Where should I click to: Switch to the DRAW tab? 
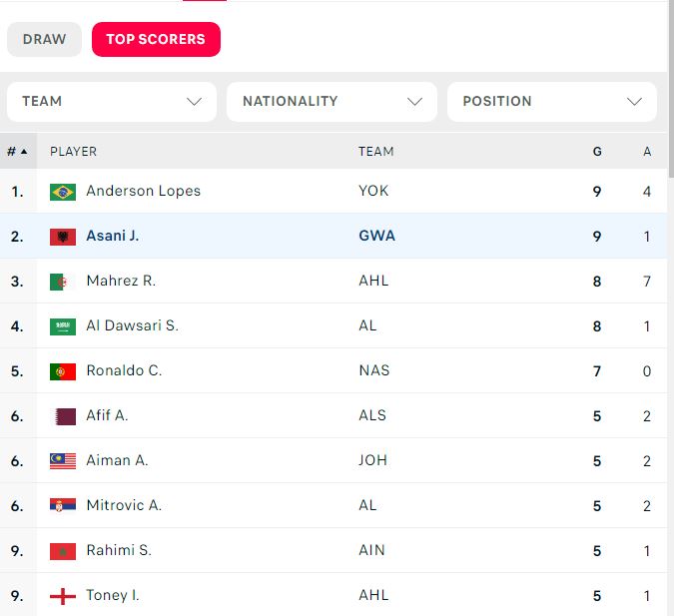coord(44,40)
